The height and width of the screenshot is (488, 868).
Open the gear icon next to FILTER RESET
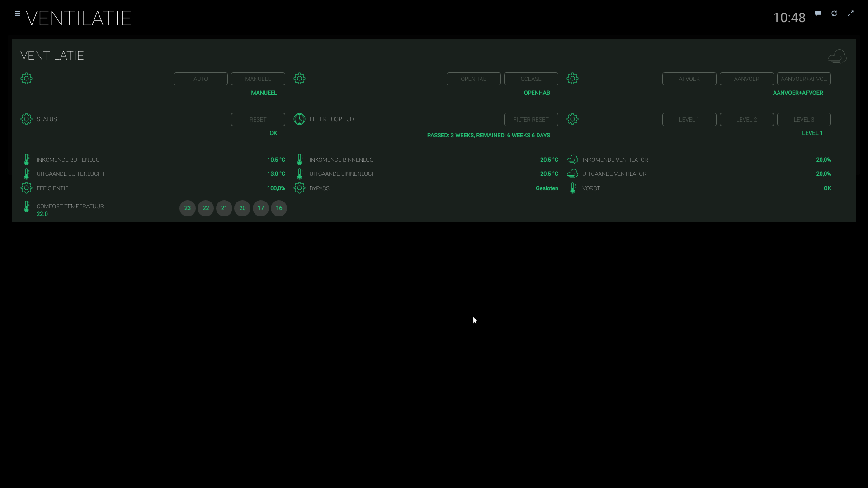click(572, 119)
